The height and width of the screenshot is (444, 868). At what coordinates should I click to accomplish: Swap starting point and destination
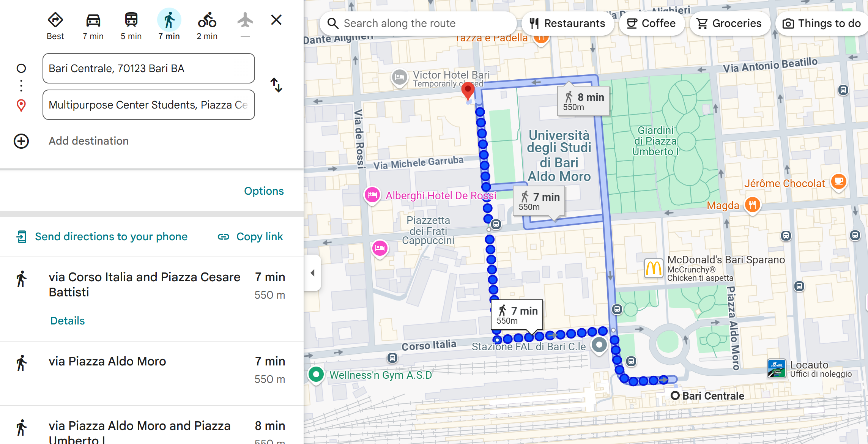[x=276, y=85]
